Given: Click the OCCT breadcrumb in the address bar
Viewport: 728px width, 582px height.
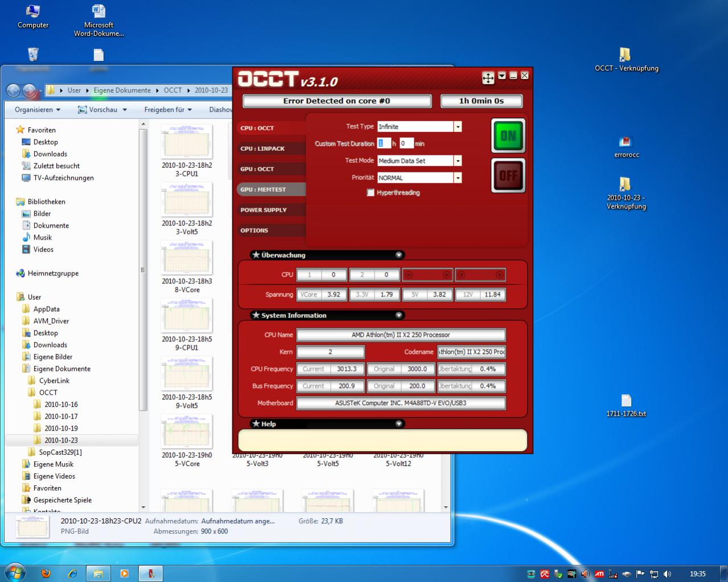Looking at the screenshot, I should pyautogui.click(x=172, y=90).
